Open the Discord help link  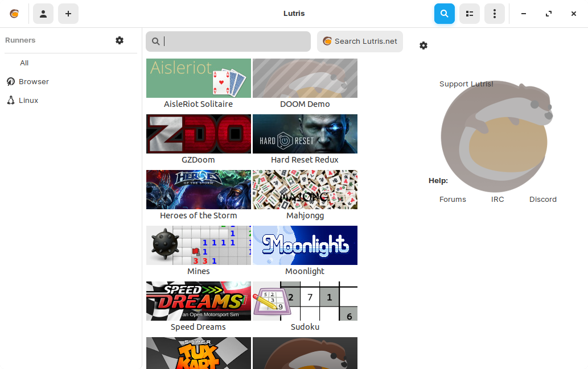(x=542, y=200)
